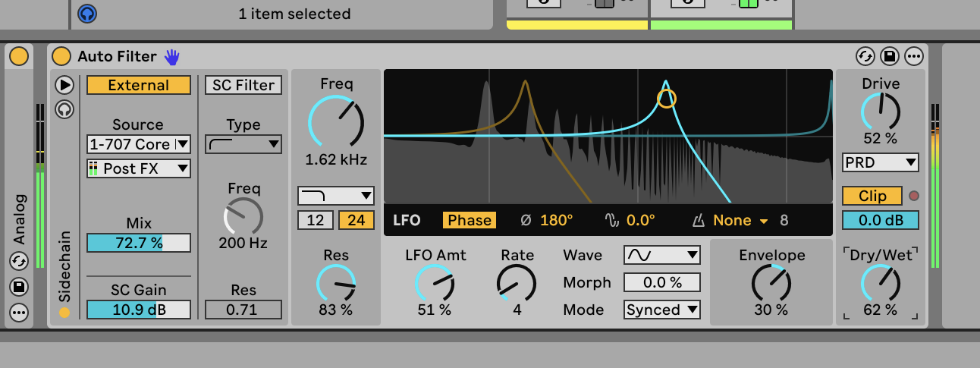This screenshot has height=368, width=980.
Task: Click the phase value 180°
Action: [557, 220]
